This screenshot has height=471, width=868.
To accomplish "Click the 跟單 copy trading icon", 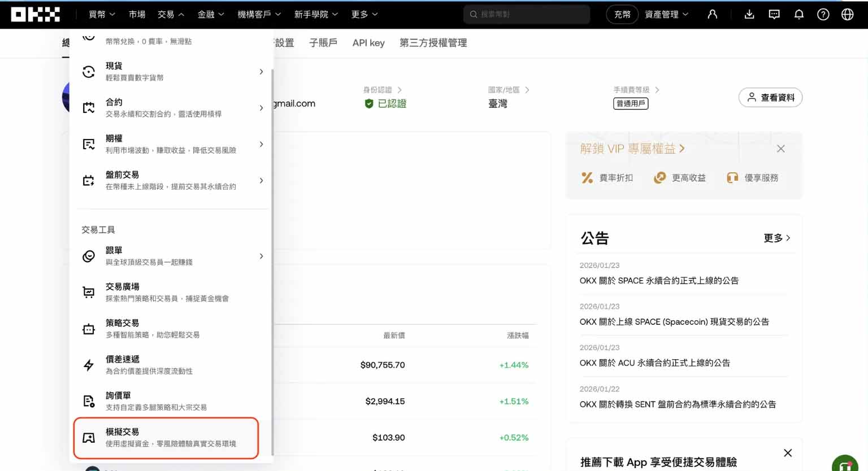I will 89,256.
